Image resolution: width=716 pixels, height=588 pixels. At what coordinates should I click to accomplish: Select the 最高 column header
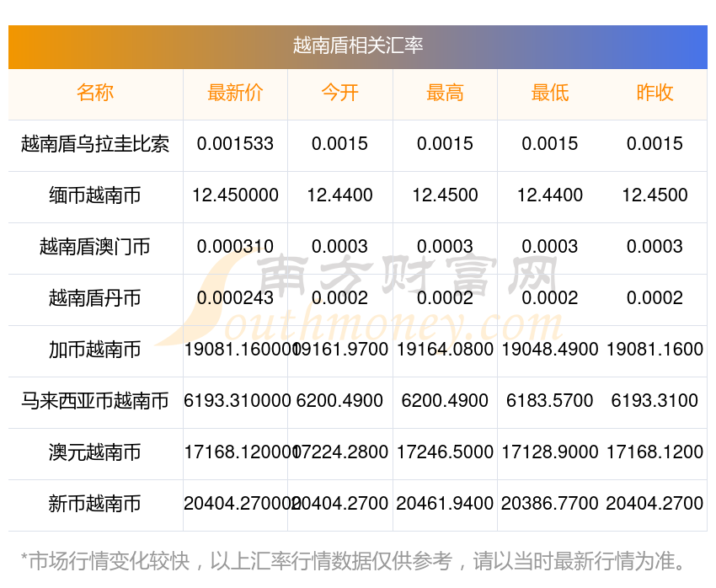click(x=445, y=93)
